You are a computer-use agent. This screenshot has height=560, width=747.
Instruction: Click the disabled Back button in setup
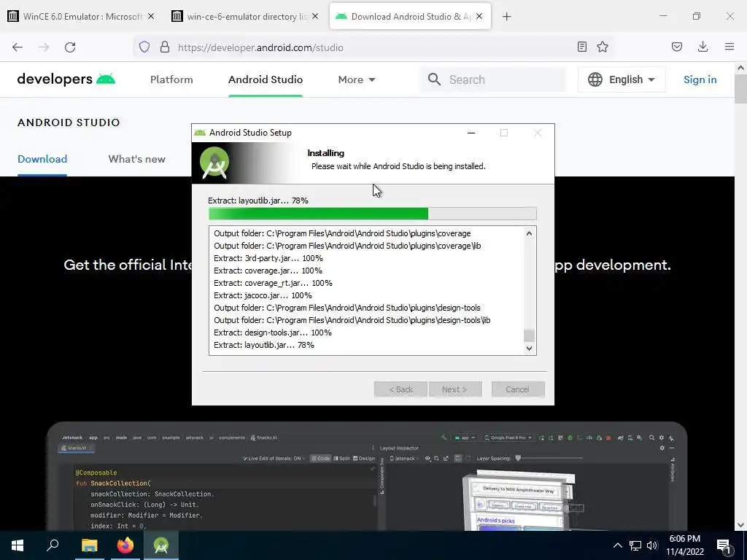tap(400, 389)
